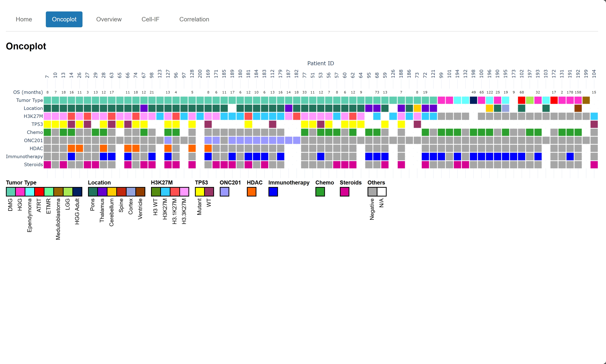Click the OS (months) row label
The width and height of the screenshot is (606, 364).
[x=28, y=92]
